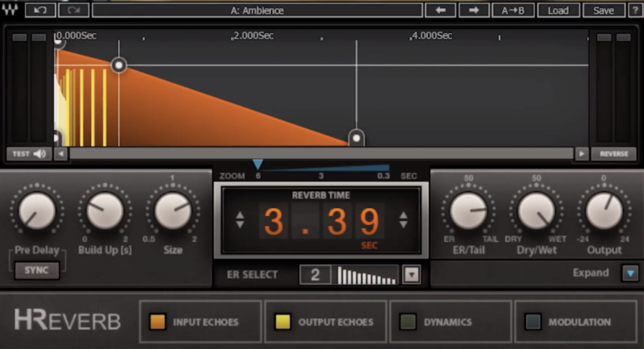Expand the advanced panel with blue arrow
The width and height of the screenshot is (644, 349).
coord(630,273)
